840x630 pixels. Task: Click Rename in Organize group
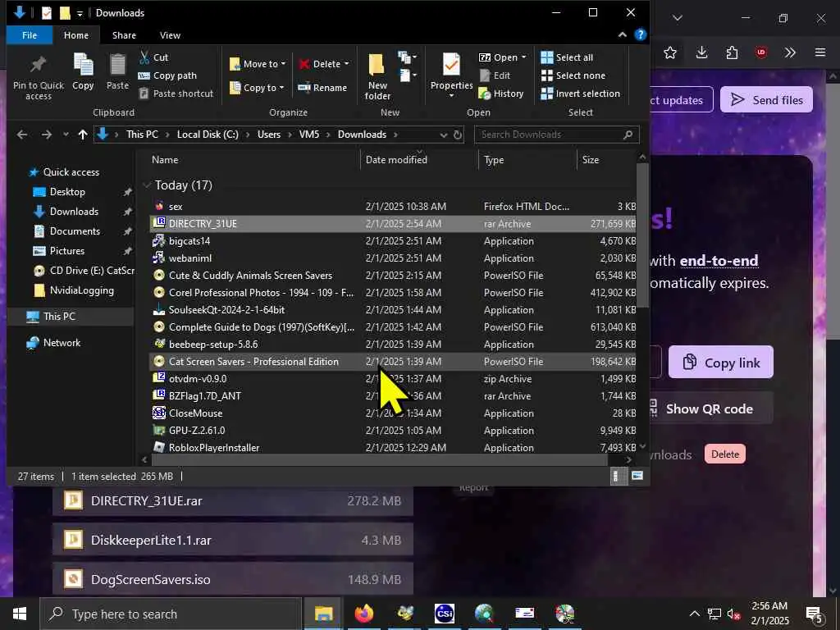(322, 87)
